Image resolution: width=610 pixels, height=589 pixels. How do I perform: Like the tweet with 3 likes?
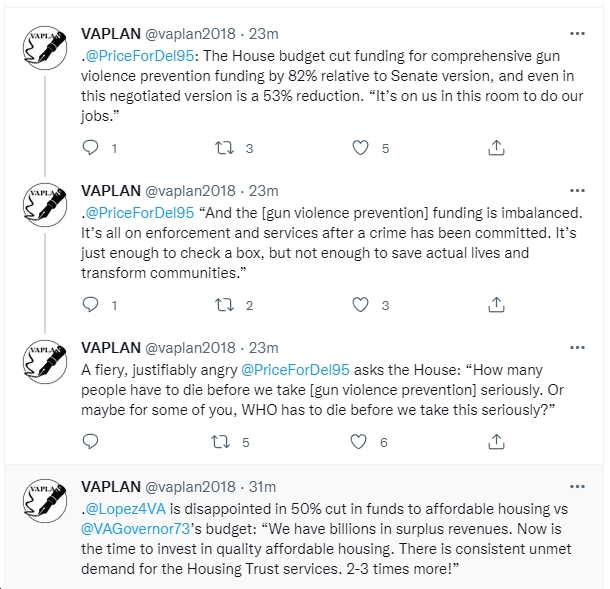[x=360, y=305]
